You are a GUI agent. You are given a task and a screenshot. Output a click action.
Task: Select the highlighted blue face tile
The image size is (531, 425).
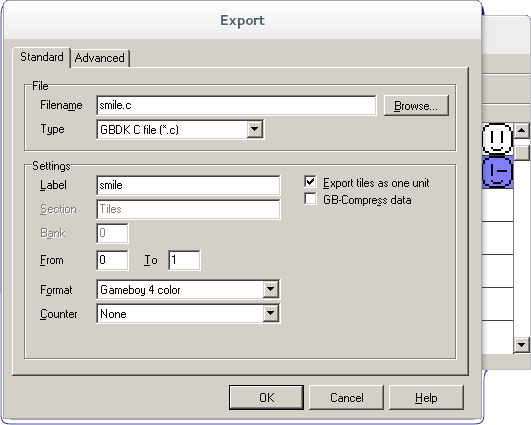point(497,172)
